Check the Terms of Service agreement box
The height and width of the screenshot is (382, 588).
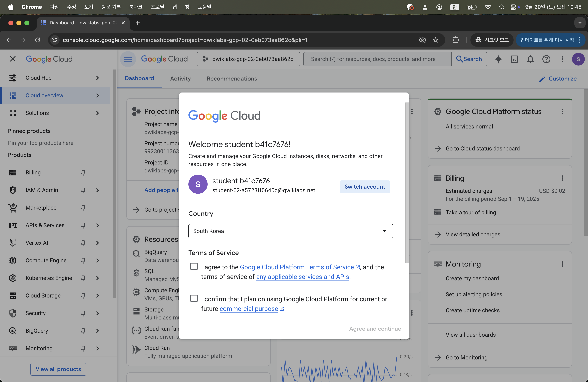[x=194, y=267]
